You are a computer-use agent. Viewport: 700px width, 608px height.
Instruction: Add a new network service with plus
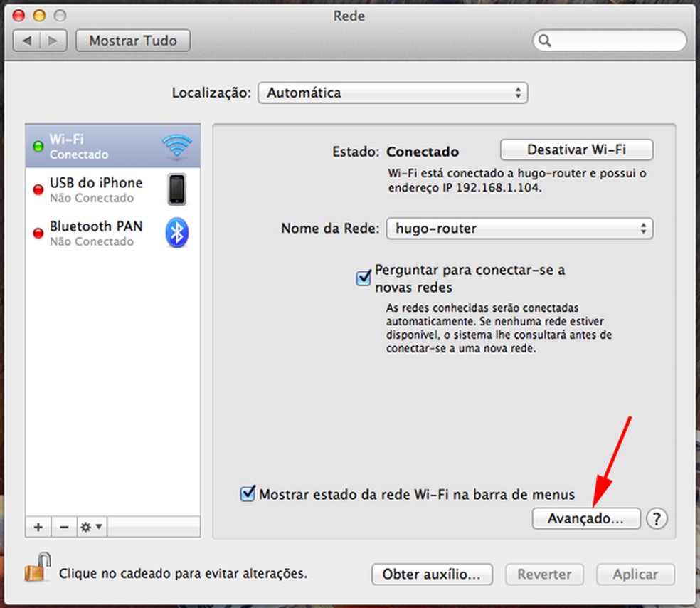[38, 527]
